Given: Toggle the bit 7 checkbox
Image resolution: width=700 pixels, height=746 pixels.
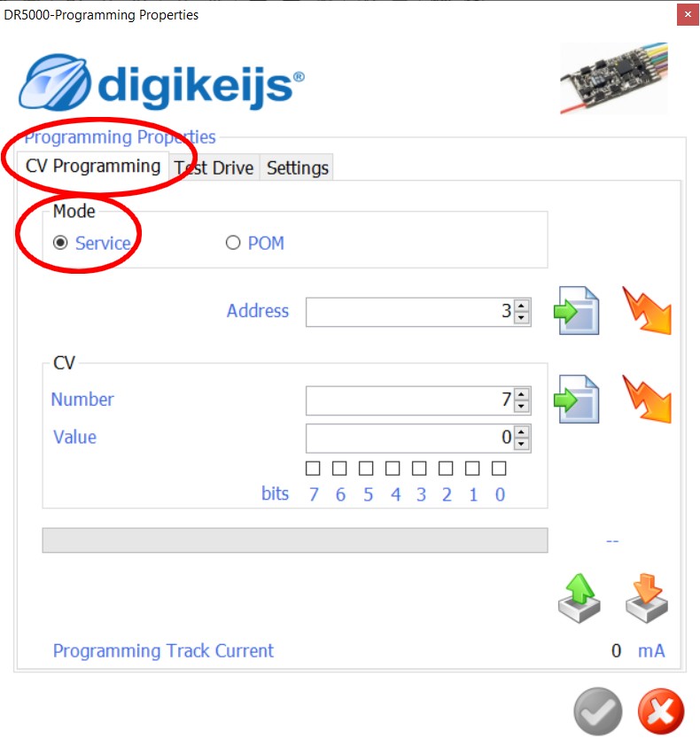Looking at the screenshot, I should pos(313,469).
